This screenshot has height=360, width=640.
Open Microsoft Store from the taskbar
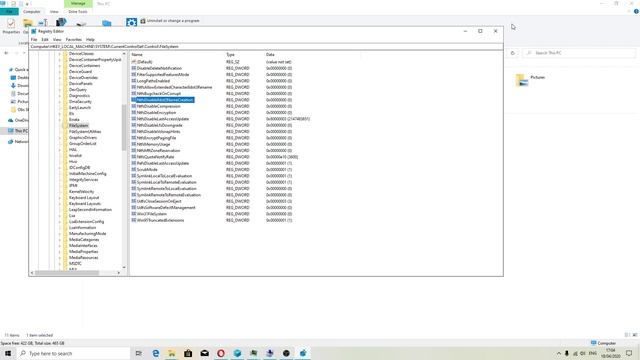tap(188, 353)
